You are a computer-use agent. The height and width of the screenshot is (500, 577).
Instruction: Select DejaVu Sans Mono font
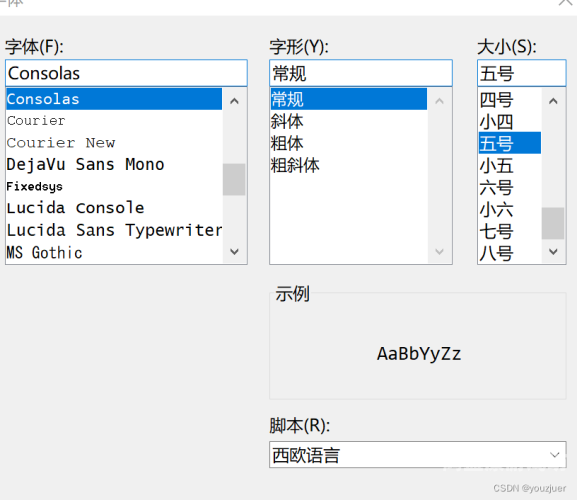click(x=114, y=164)
